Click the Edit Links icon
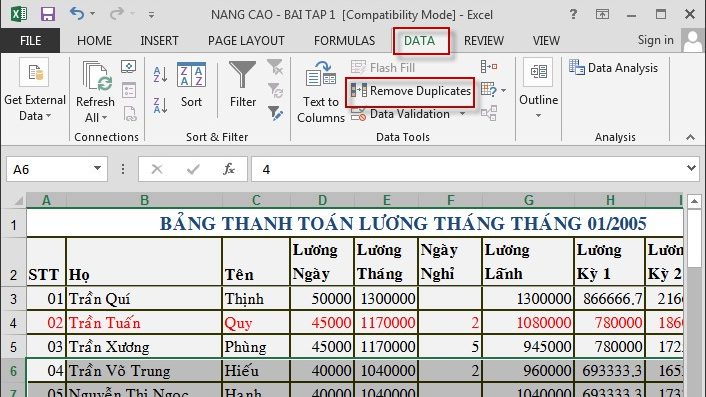706x397 pixels. [130, 113]
